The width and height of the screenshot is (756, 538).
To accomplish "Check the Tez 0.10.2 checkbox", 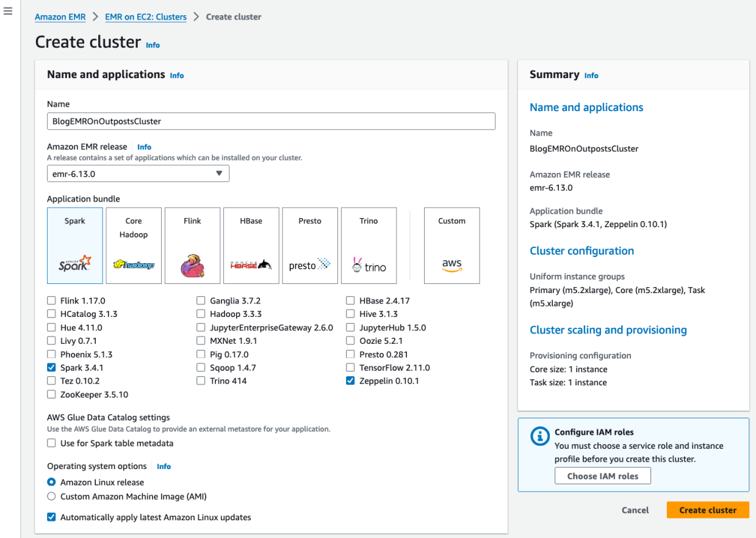I will (51, 380).
